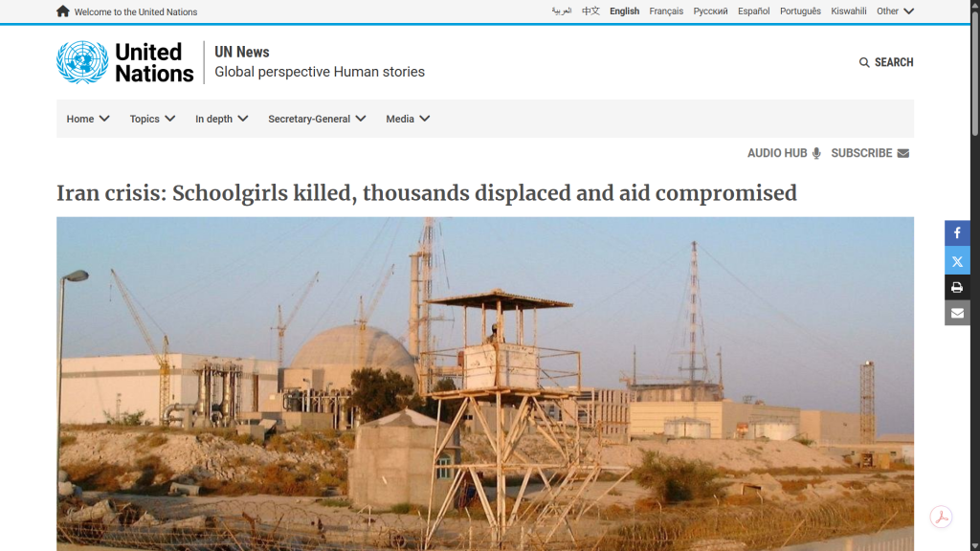Select the Kiswahili language link
The width and height of the screenshot is (980, 551).
coord(848,11)
